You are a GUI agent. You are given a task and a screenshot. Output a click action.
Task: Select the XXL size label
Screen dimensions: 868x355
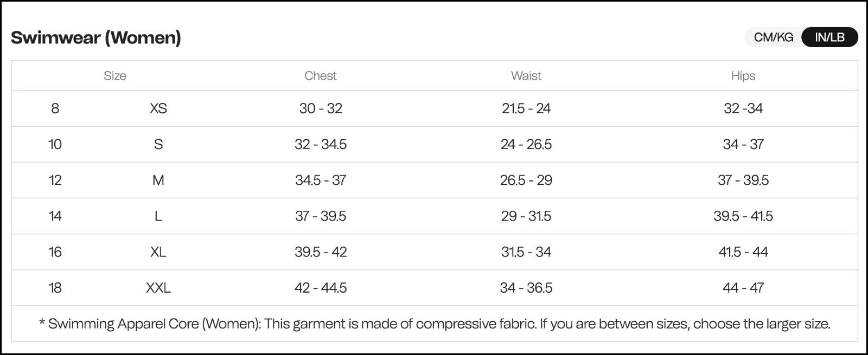[158, 288]
